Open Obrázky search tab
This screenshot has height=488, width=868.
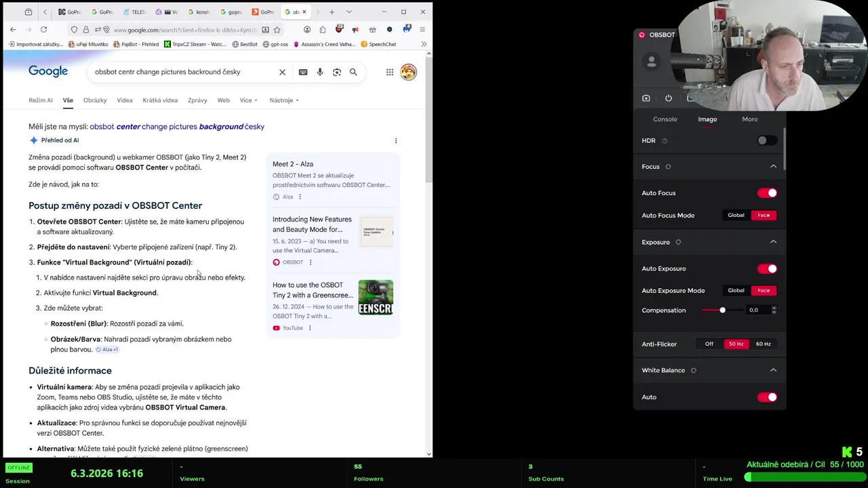(x=95, y=100)
